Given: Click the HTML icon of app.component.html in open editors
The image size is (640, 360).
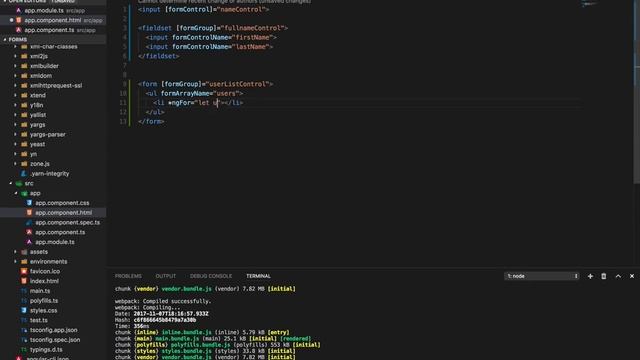Looking at the screenshot, I should click(x=18, y=20).
